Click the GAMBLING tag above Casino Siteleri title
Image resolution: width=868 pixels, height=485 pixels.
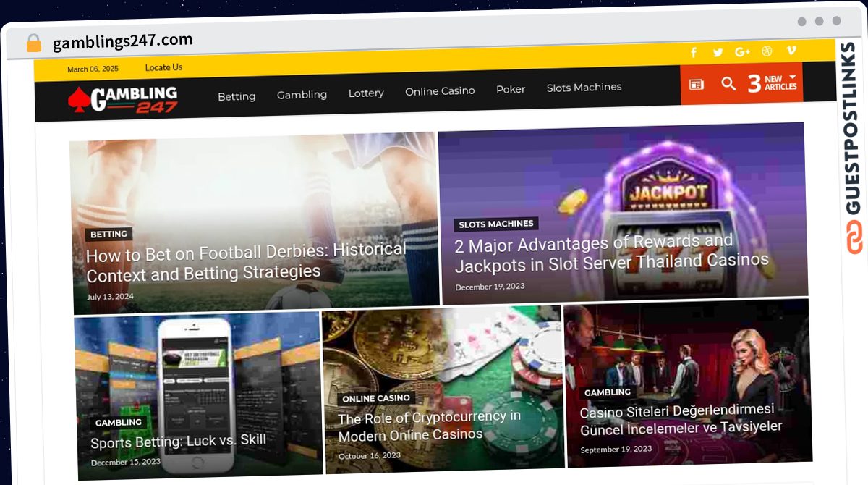[x=608, y=392]
